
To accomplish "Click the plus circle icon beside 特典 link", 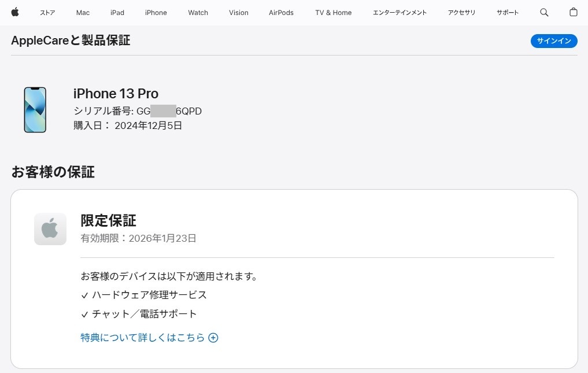I will [213, 338].
